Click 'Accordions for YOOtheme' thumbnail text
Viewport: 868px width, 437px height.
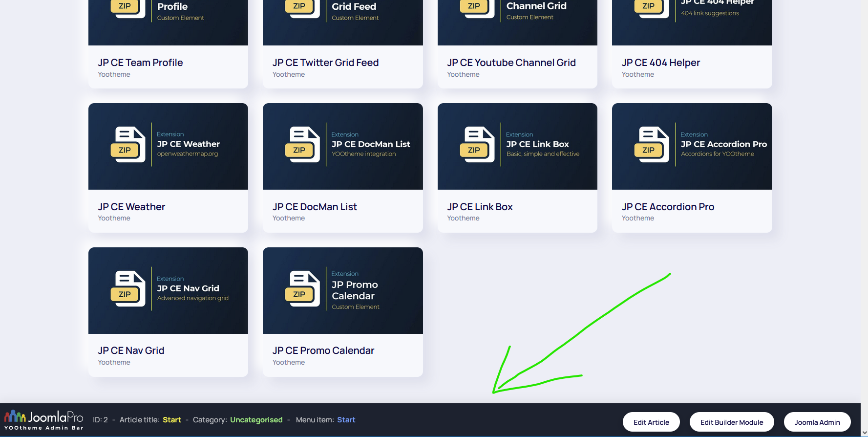[x=718, y=154]
